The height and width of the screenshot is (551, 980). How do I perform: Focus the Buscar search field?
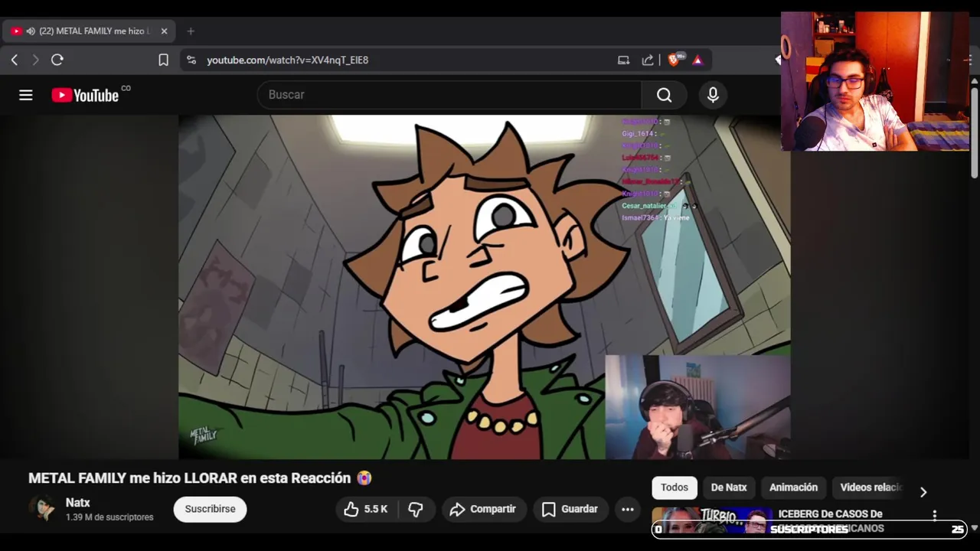click(x=449, y=95)
